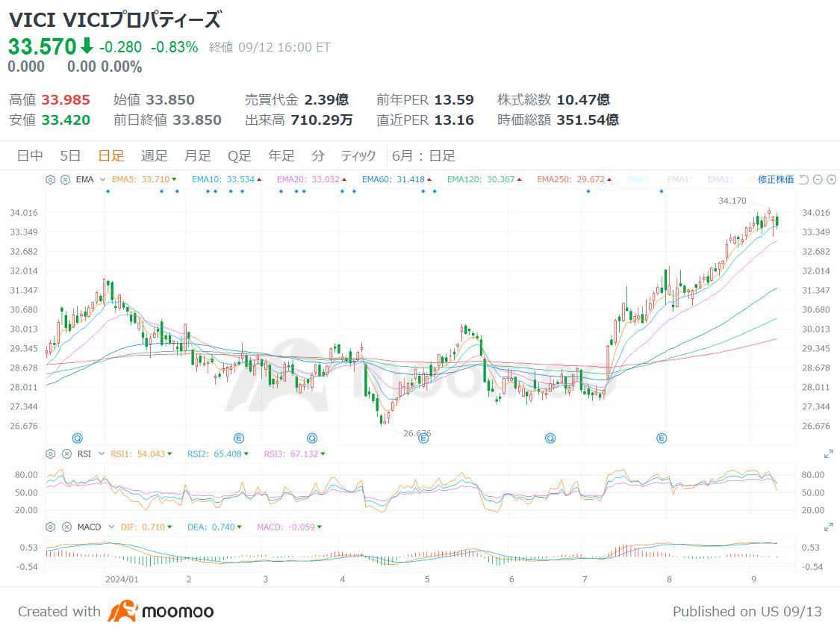
Task: Expand the MACD panel to full size
Action: (828, 527)
